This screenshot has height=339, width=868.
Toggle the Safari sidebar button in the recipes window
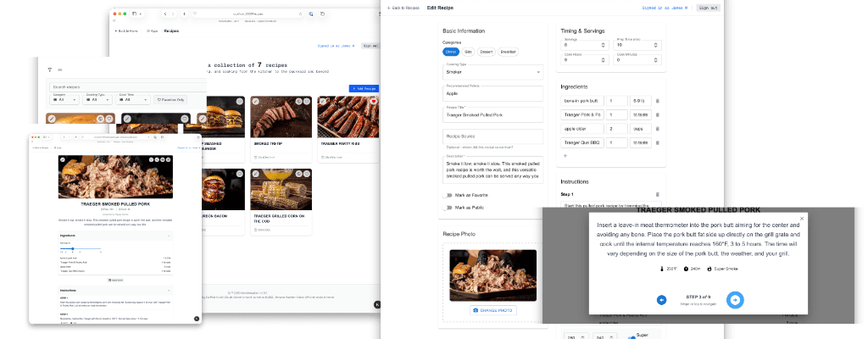(135, 14)
